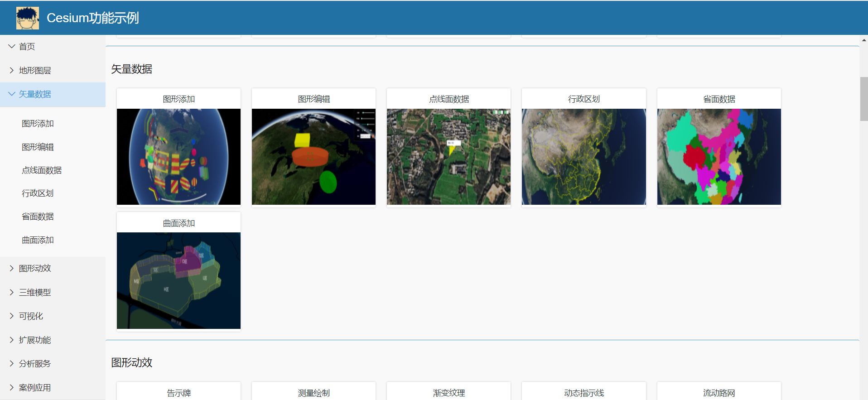Open the 省面数据 colored provinces thumbnail

click(719, 156)
